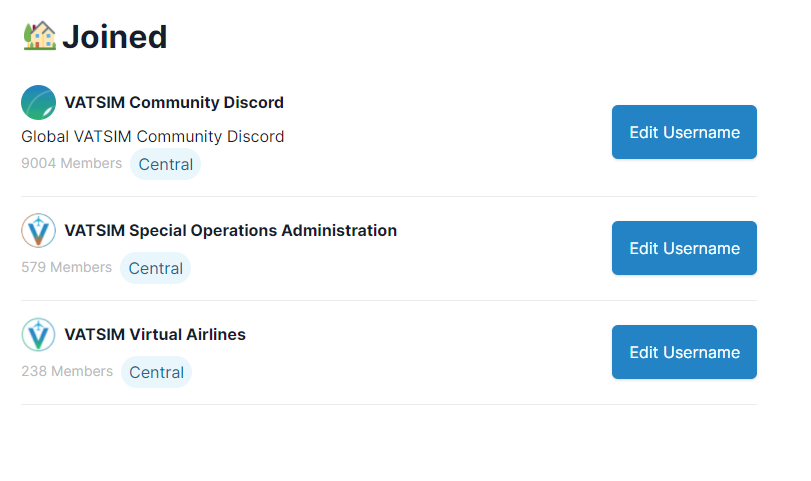Click the VATSIM Virtual Airlines server logo
This screenshot has height=481, width=811.
[38, 334]
